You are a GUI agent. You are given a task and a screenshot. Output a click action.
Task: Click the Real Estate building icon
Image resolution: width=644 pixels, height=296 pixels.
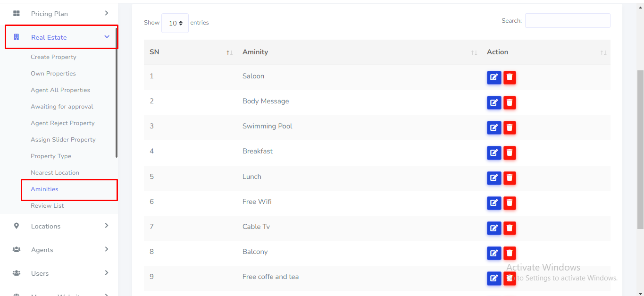[x=17, y=37]
